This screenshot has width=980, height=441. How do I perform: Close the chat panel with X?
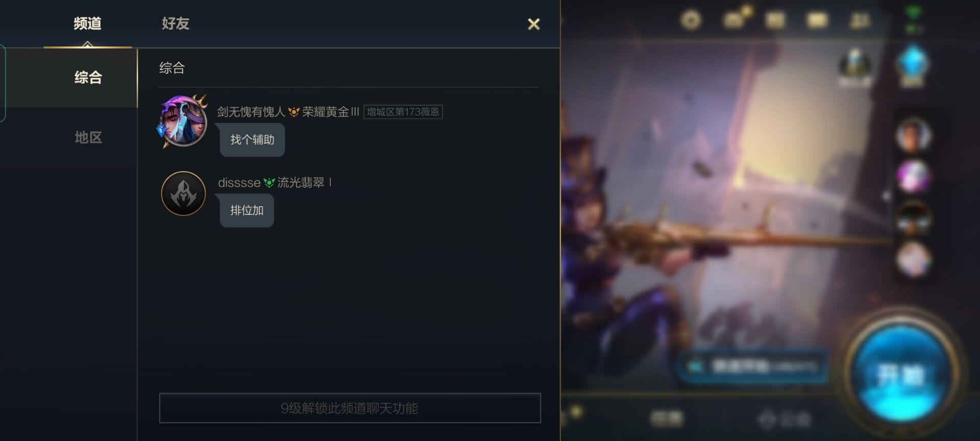(x=533, y=24)
